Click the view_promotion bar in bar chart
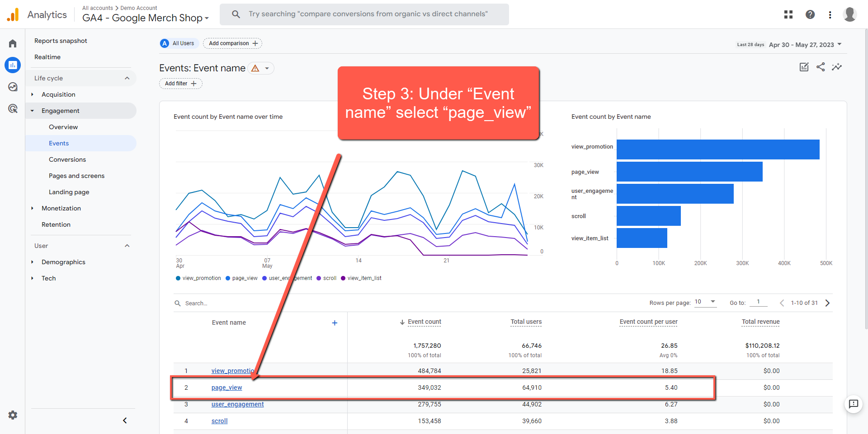 (718, 149)
